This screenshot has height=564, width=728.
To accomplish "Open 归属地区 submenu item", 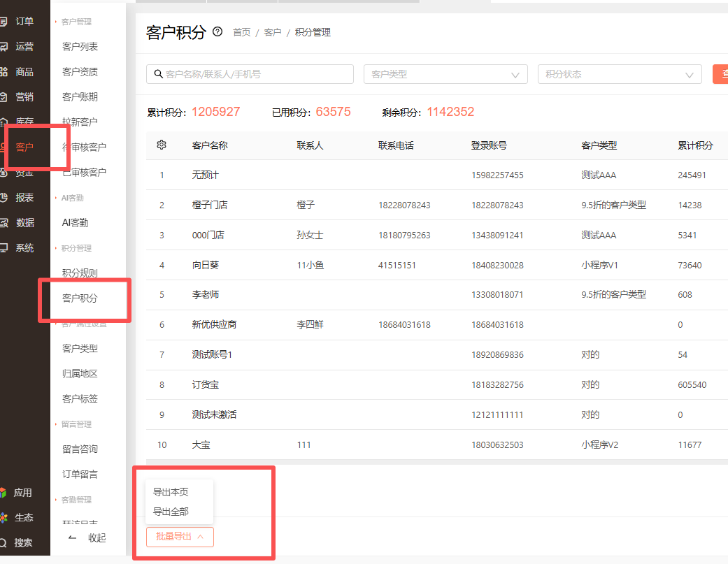I will [80, 373].
